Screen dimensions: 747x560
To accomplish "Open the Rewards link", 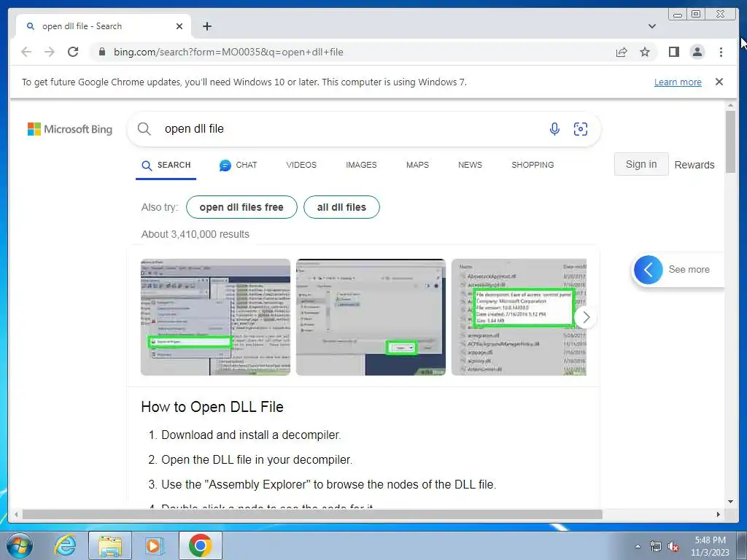I will (x=694, y=165).
